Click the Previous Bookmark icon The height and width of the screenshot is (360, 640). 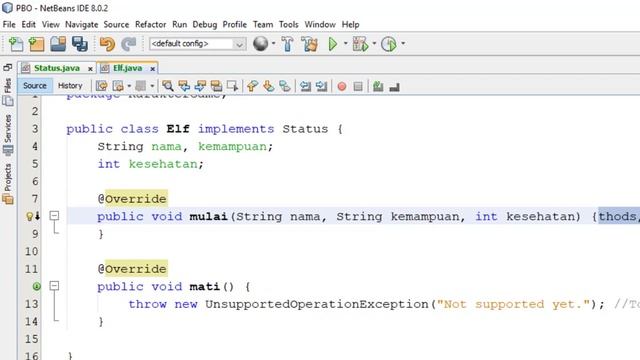tap(253, 86)
